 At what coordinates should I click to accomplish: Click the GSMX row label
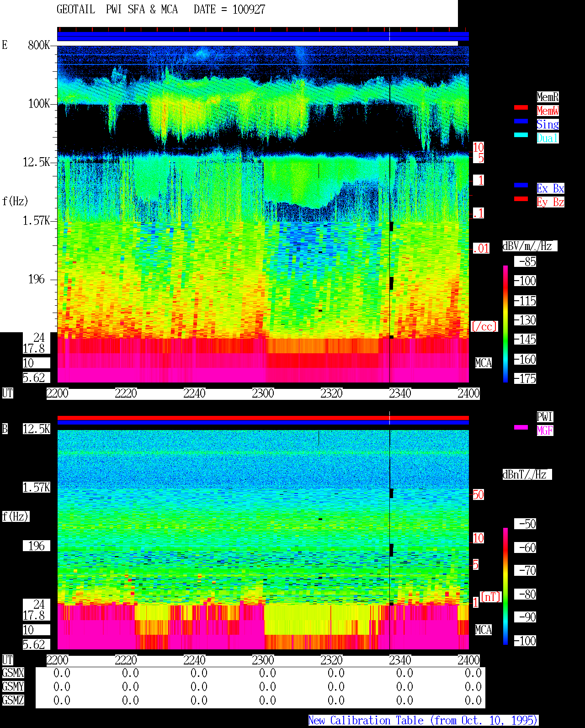point(13,673)
